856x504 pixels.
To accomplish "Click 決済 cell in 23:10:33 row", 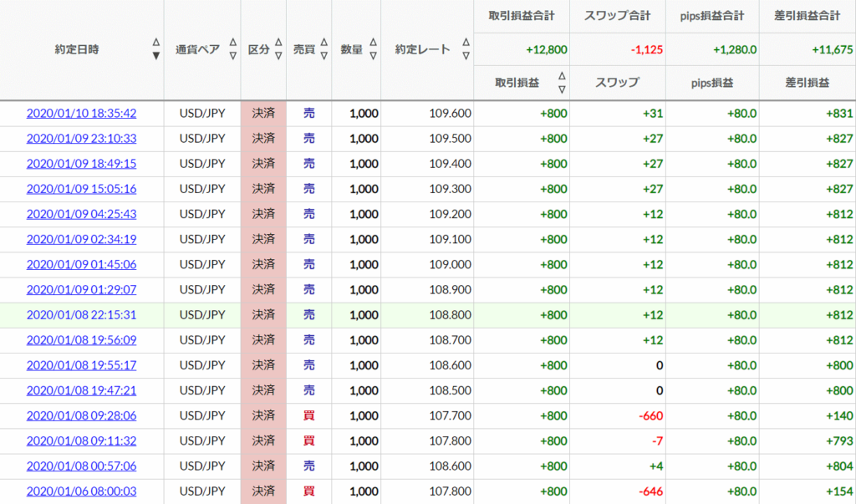I will click(263, 139).
